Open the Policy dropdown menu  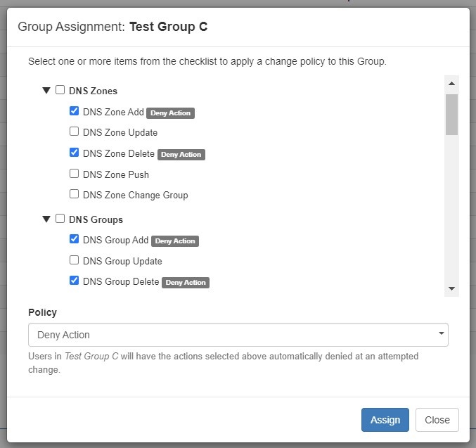click(x=238, y=335)
